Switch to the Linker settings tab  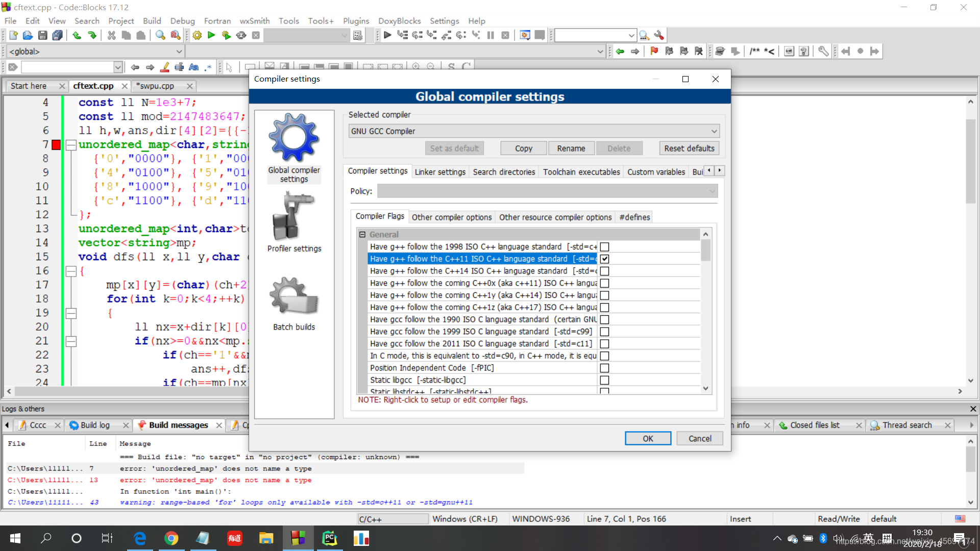[x=440, y=172]
